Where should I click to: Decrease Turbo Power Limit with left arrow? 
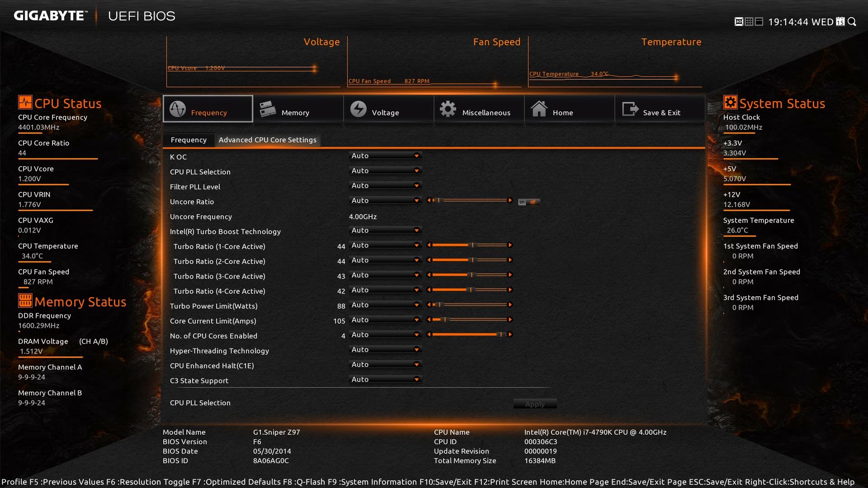(x=429, y=305)
